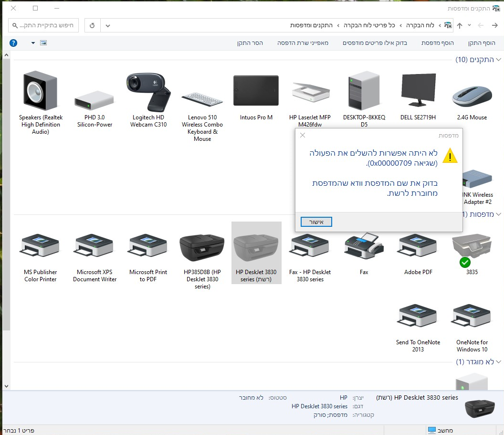Select the Wireless Adapter #2 device icon
This screenshot has width=504, height=435.
coord(478,179)
